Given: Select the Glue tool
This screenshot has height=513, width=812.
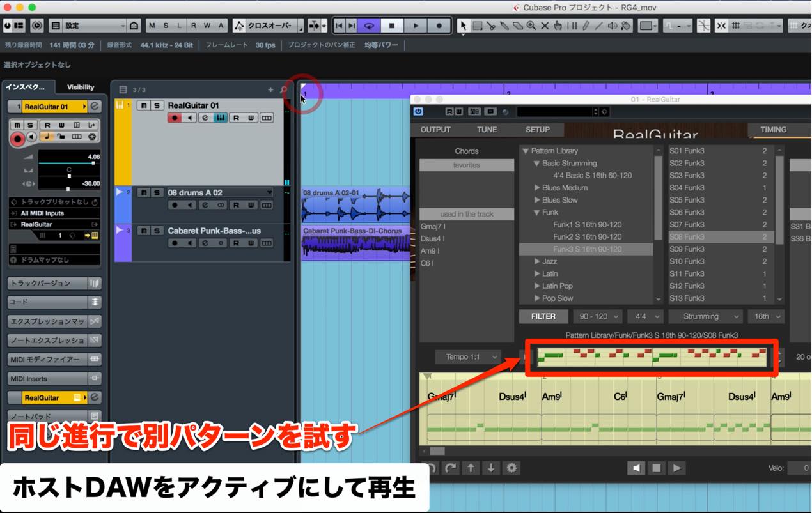Looking at the screenshot, I should click(x=504, y=26).
